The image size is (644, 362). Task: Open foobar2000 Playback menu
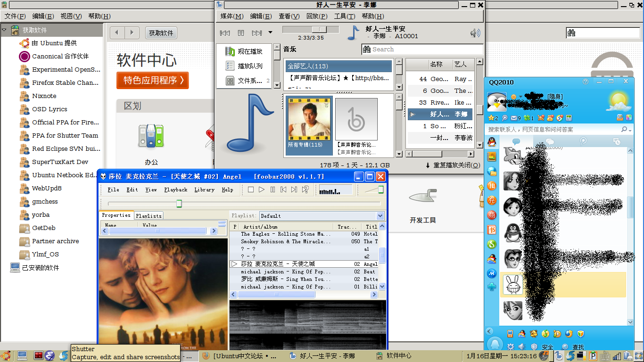(176, 189)
